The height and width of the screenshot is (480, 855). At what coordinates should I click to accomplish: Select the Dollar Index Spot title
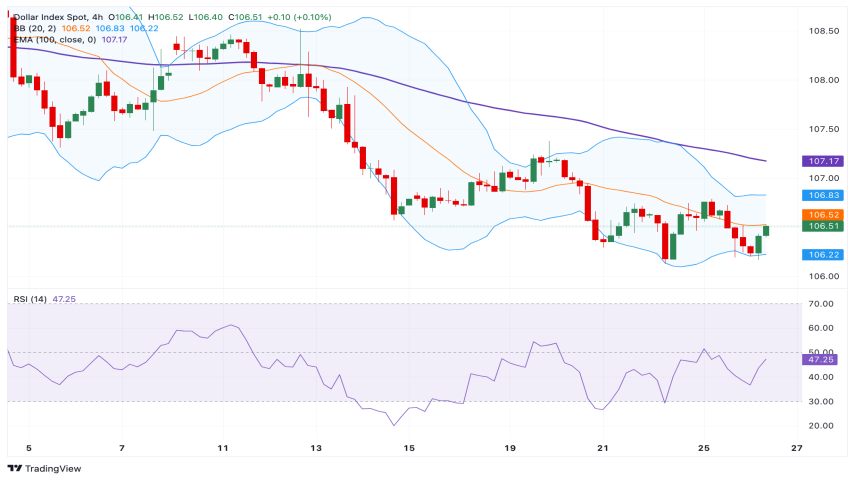click(52, 17)
